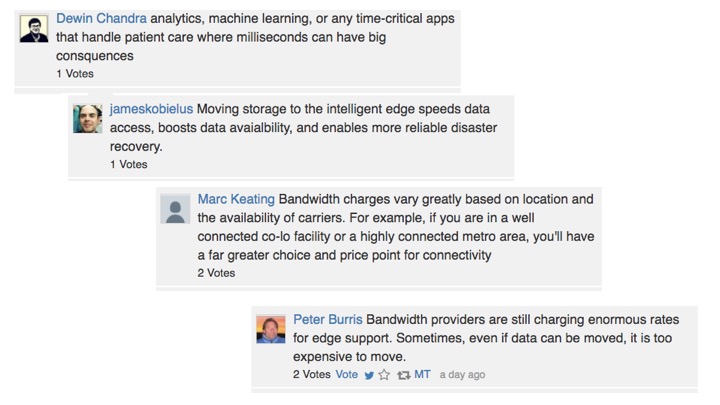Star Peter Burris's comment

(384, 375)
